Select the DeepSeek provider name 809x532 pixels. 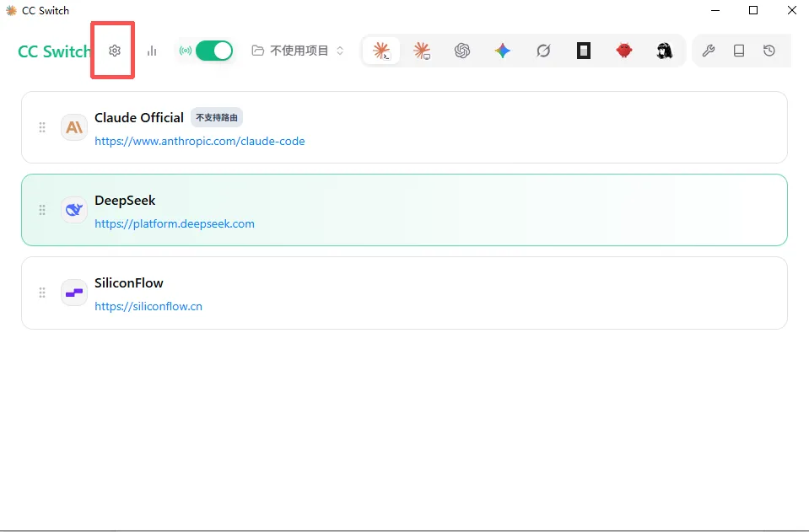coord(125,201)
